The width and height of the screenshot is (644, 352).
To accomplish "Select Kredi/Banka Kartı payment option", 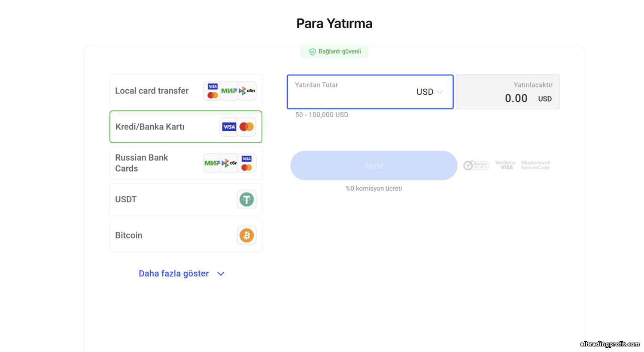I will (x=186, y=127).
